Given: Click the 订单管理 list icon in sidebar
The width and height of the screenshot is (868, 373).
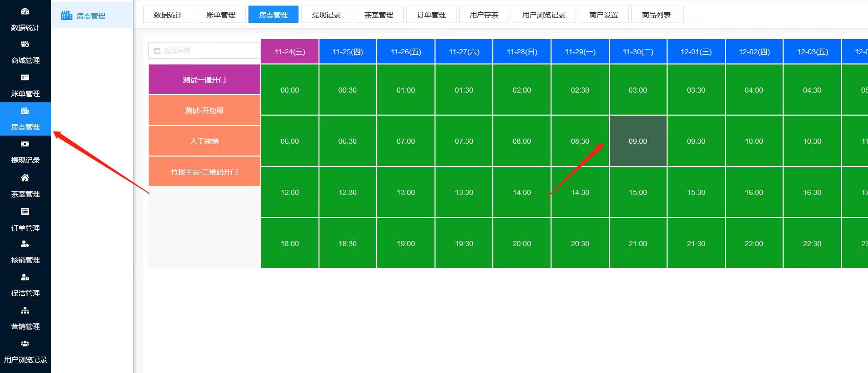Looking at the screenshot, I should [x=25, y=211].
